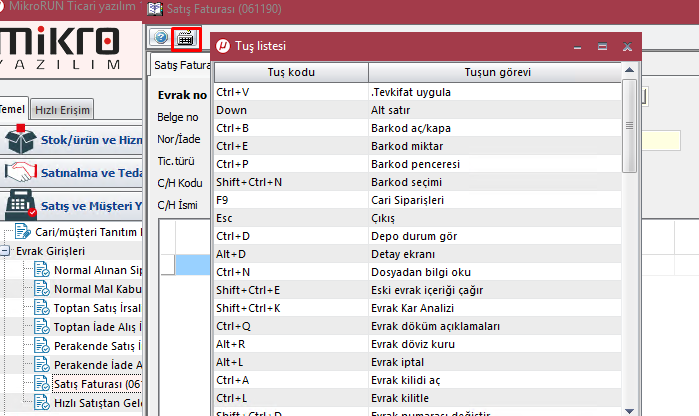Image resolution: width=699 pixels, height=416 pixels.
Task: Sort by the Tuş kodu column header
Action: (291, 73)
